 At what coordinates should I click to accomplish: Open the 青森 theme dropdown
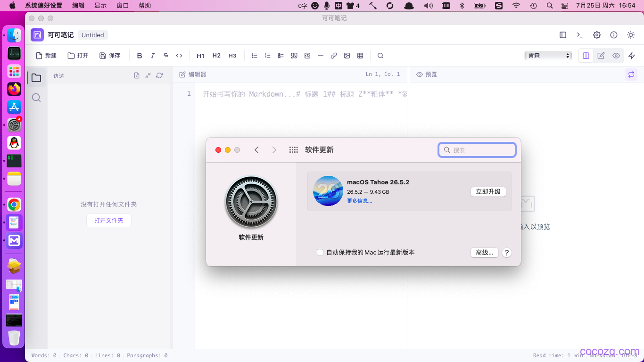(548, 56)
